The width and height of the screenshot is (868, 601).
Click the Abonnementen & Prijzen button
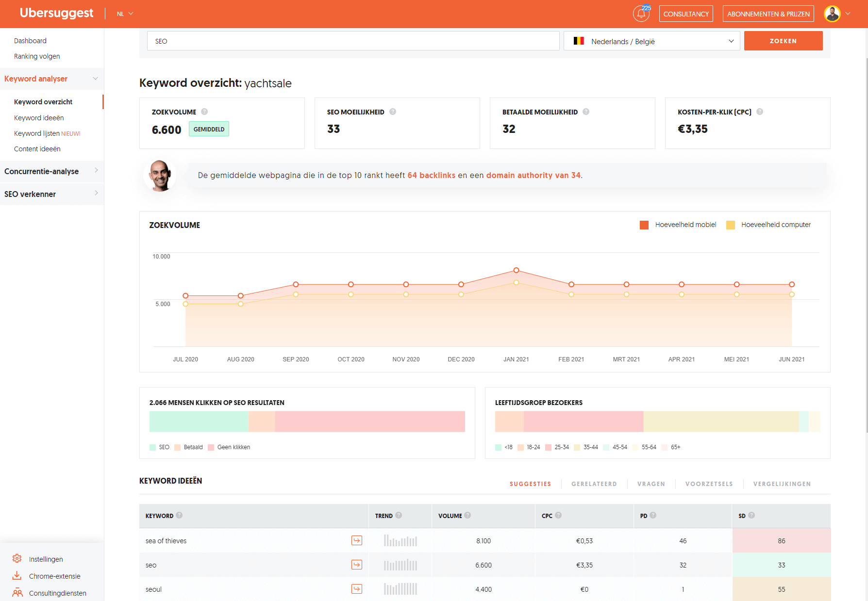pos(768,14)
